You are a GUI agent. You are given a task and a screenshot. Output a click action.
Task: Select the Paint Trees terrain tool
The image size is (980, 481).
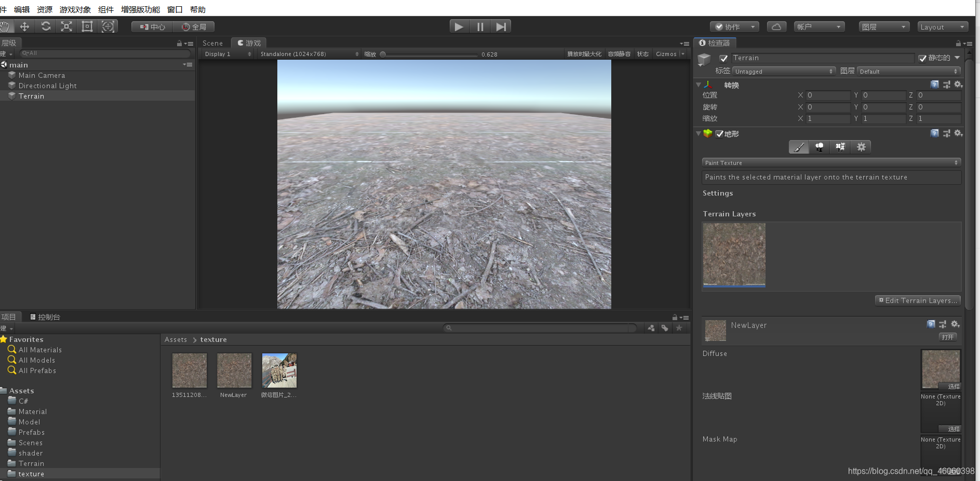[820, 147]
